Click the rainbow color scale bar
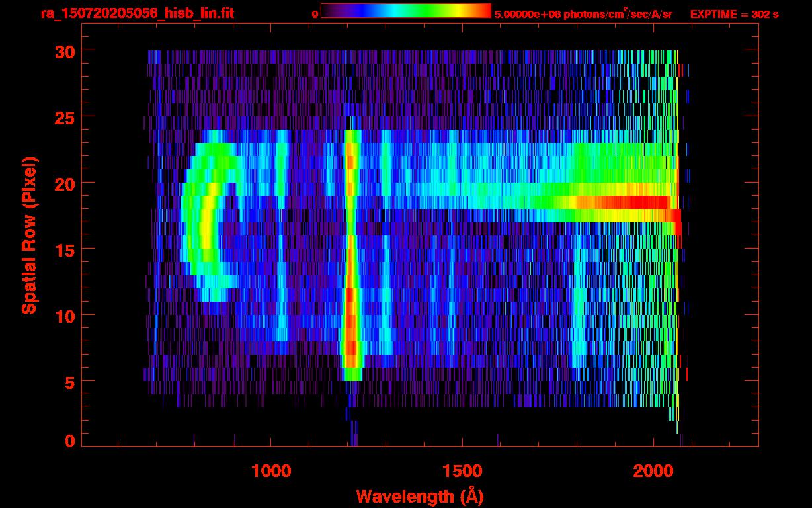The height and width of the screenshot is (508, 812). (406, 11)
